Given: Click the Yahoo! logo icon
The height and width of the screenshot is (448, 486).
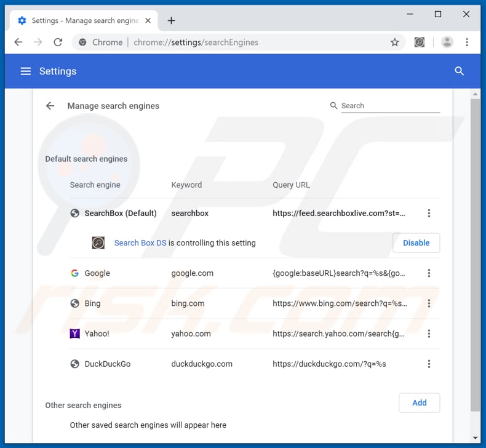Looking at the screenshot, I should tap(74, 334).
